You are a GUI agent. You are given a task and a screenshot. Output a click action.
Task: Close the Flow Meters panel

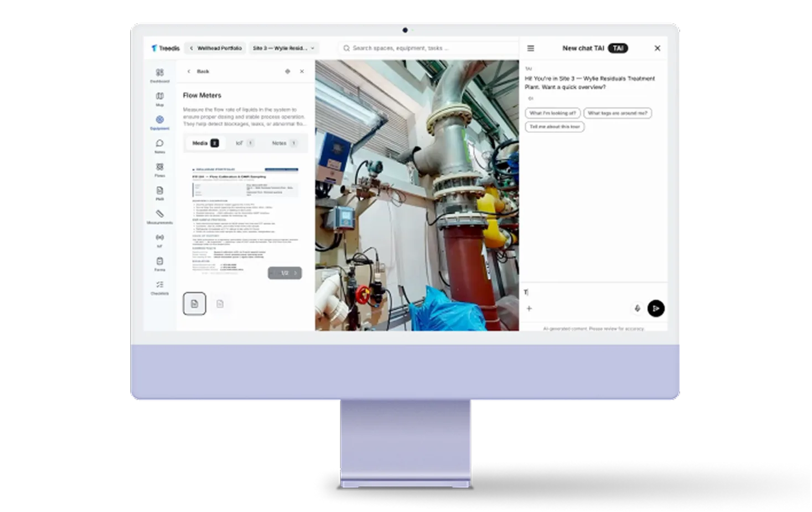pos(302,71)
